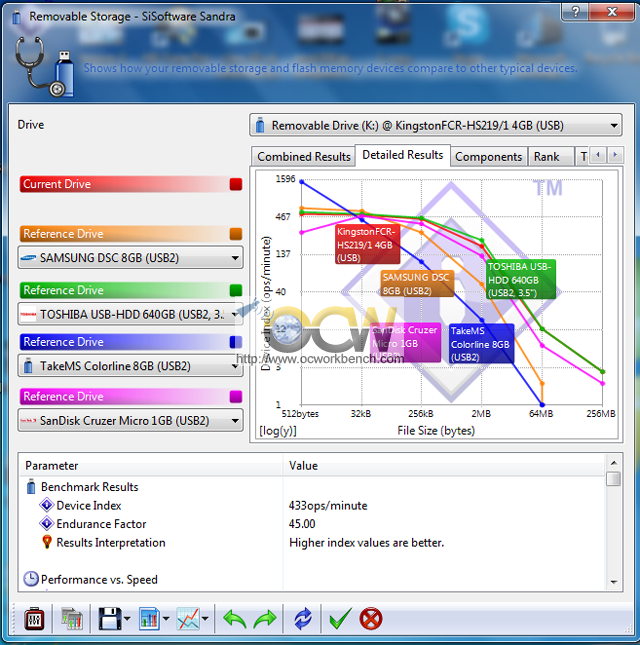Open the SAMSUNG DSC 8GB reference dropdown
This screenshot has height=645, width=640.
(130, 258)
